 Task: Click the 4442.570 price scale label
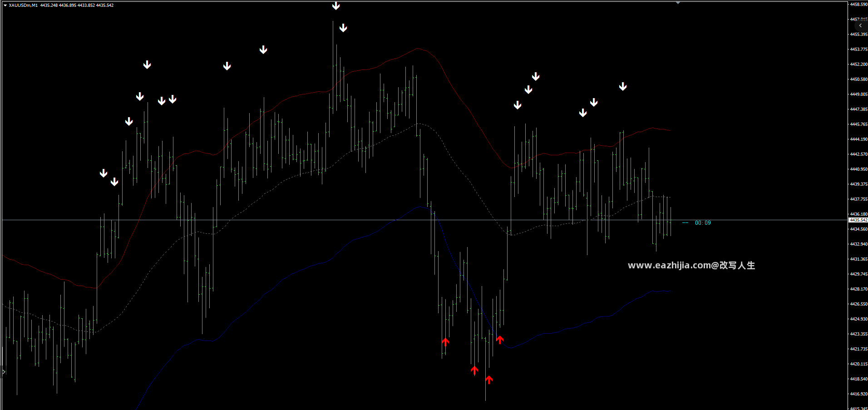point(858,154)
